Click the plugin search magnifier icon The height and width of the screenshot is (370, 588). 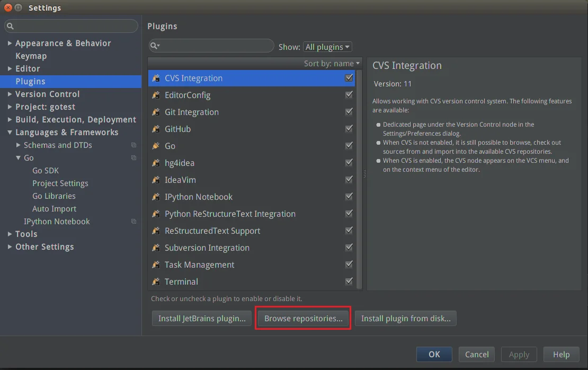pos(155,46)
